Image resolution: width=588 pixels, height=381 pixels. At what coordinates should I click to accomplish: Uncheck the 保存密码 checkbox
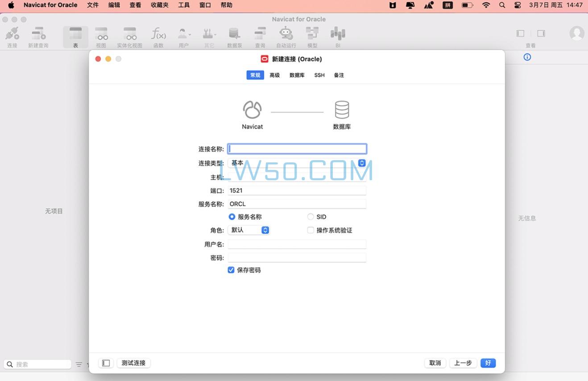click(x=231, y=270)
